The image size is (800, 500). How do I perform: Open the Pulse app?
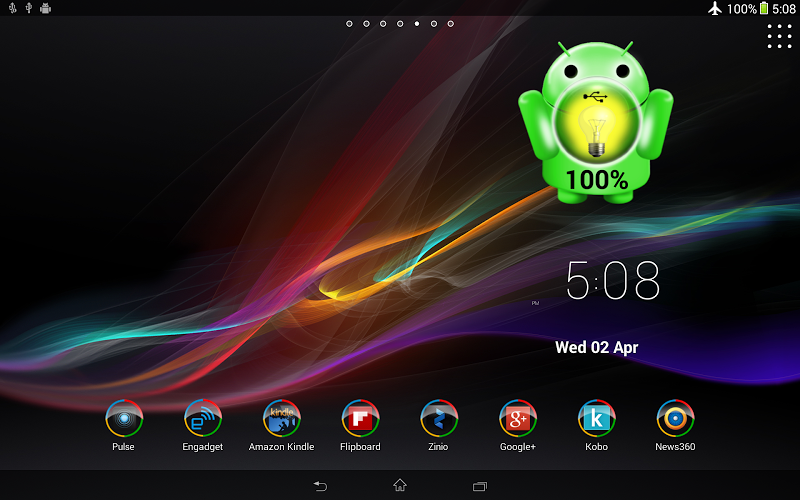[x=123, y=418]
